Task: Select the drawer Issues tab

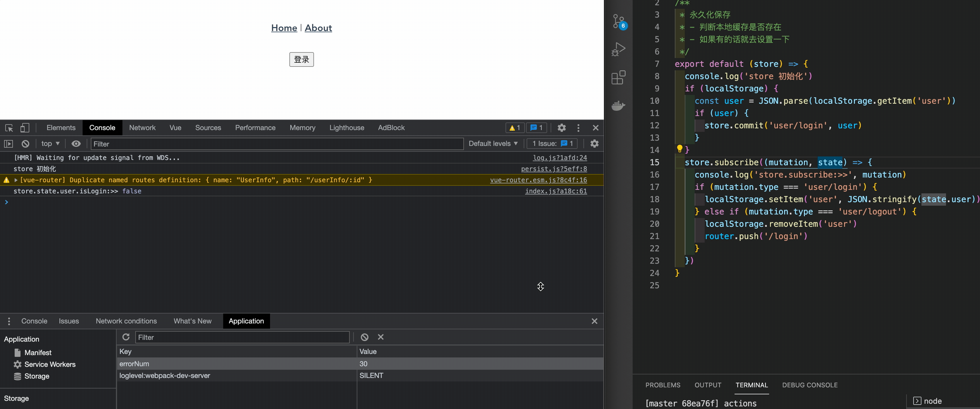Action: pyautogui.click(x=69, y=321)
